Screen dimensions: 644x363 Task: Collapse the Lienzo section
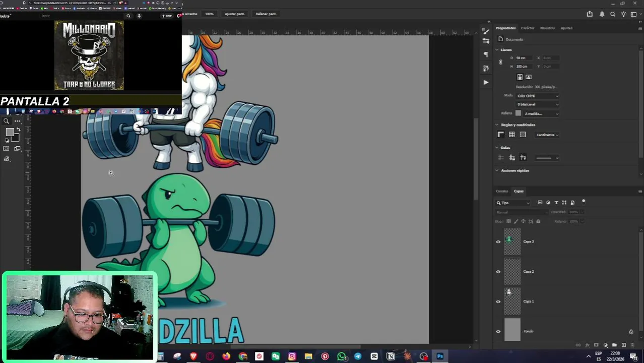pyautogui.click(x=497, y=50)
